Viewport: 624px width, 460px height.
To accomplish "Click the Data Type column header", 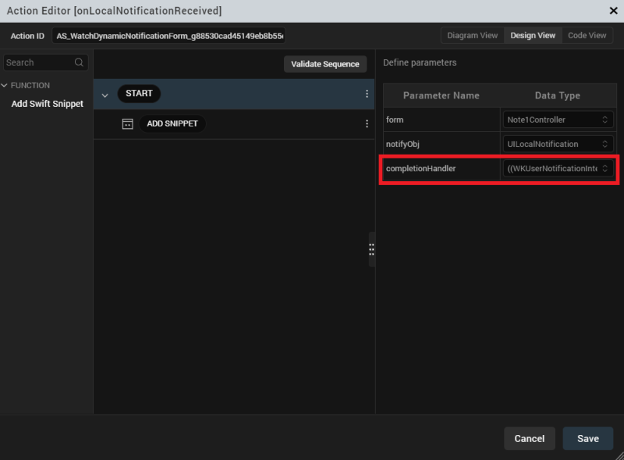I will [x=557, y=96].
